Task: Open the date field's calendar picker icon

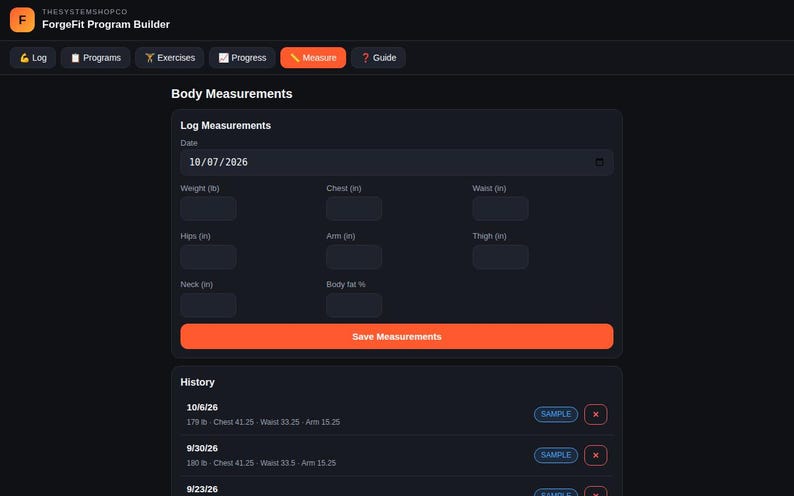Action: (600, 162)
